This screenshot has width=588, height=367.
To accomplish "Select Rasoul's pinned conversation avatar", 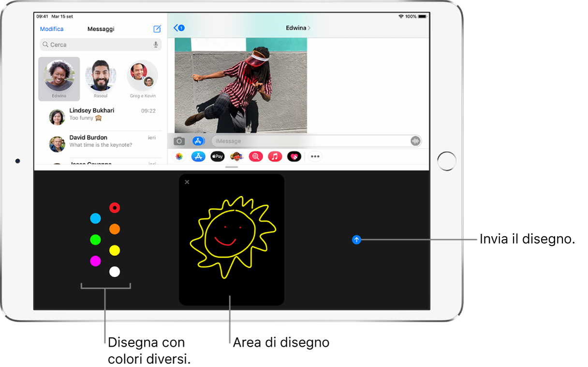I will 101,76.
